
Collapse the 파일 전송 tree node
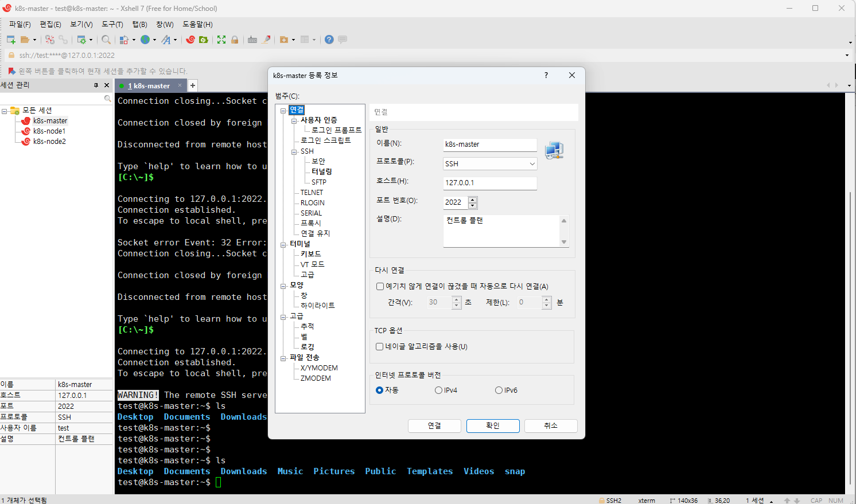point(283,358)
